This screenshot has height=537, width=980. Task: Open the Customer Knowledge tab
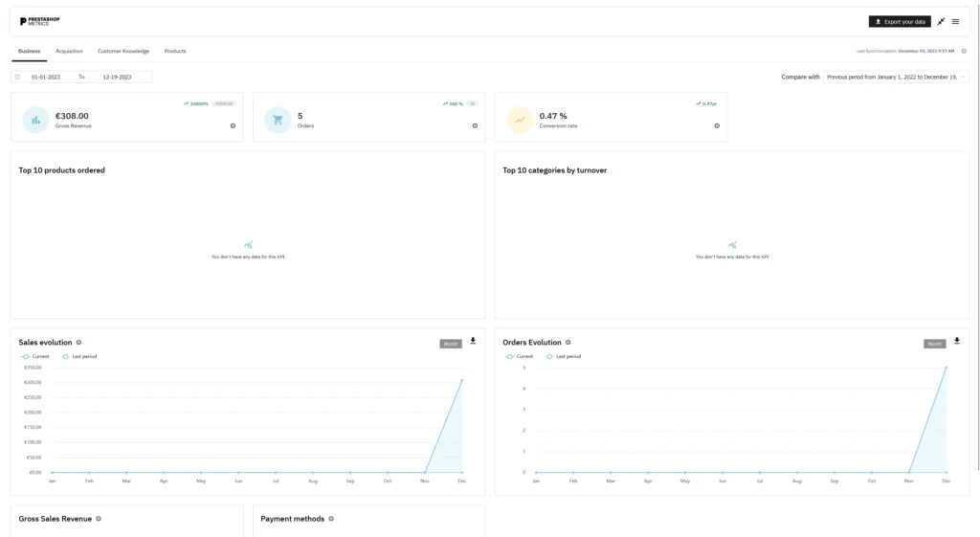(x=123, y=52)
